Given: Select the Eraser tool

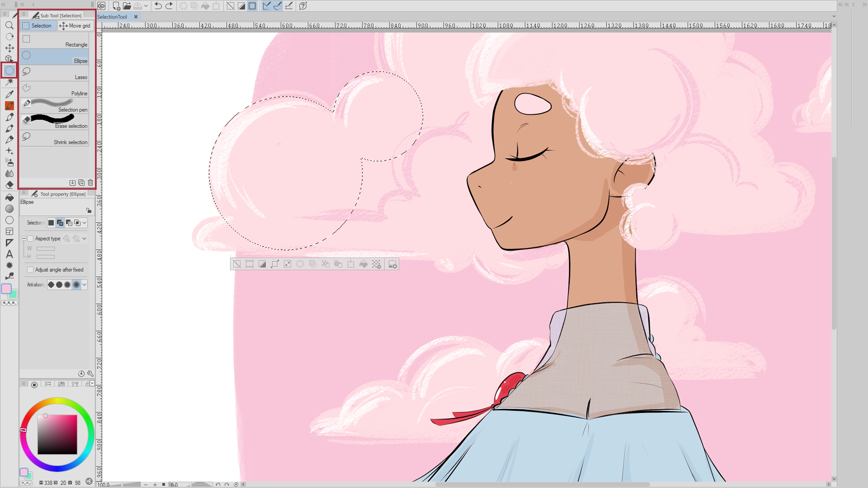Looking at the screenshot, I should [9, 185].
